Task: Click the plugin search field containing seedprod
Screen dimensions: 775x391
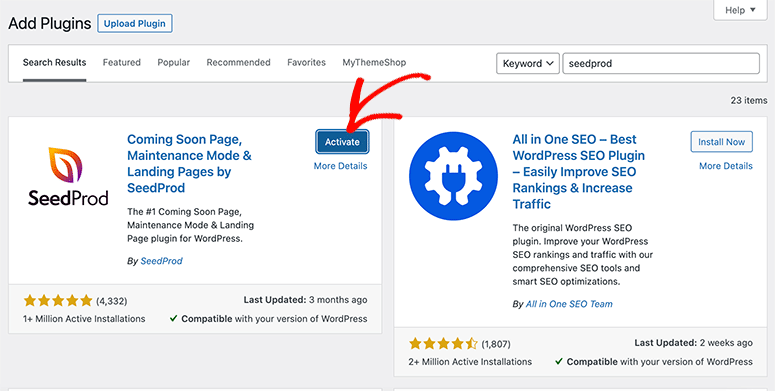Action: coord(661,63)
